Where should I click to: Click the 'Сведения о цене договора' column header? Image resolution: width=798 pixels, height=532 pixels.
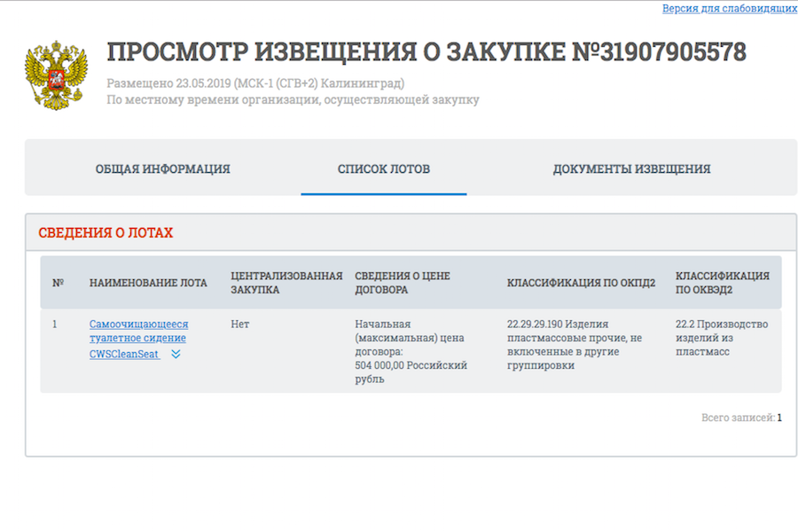pos(402,283)
